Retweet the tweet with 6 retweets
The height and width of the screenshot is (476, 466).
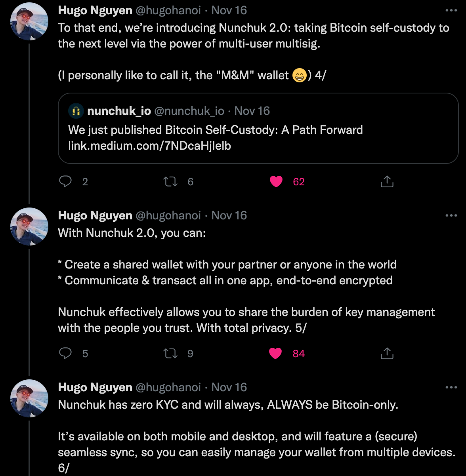170,181
